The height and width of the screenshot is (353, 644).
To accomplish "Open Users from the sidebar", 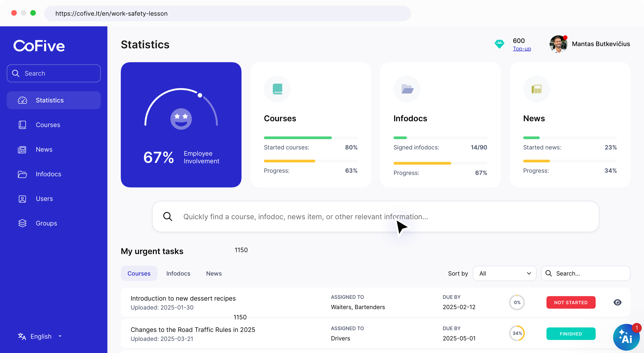I will 44,199.
